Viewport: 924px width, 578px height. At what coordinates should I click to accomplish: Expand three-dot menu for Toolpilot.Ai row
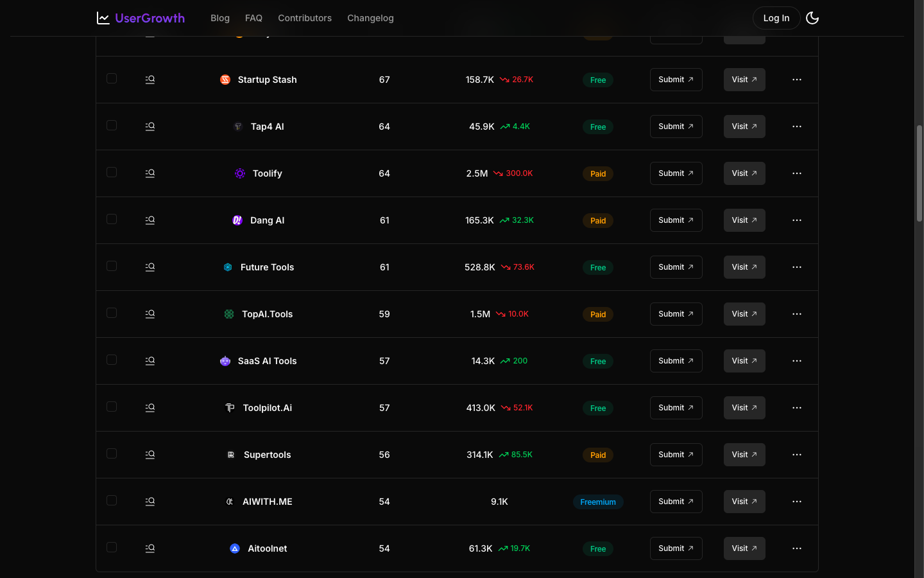(797, 408)
